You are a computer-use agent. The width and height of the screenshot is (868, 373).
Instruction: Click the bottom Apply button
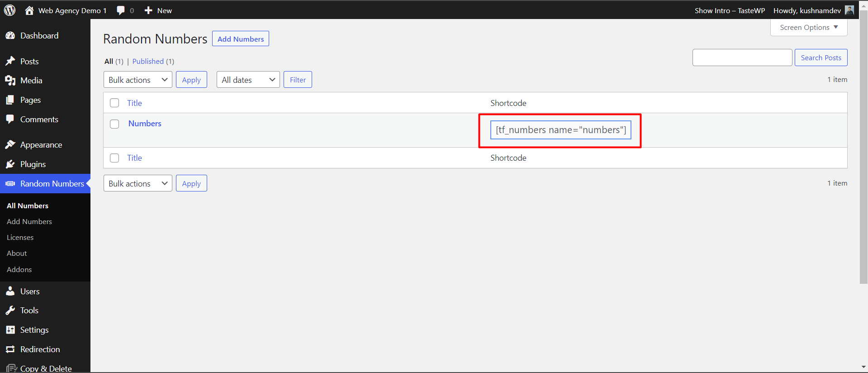tap(191, 183)
